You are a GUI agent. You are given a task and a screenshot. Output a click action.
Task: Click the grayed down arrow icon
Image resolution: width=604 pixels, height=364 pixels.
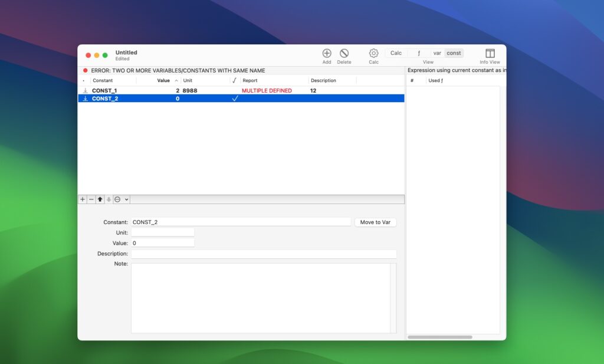109,199
